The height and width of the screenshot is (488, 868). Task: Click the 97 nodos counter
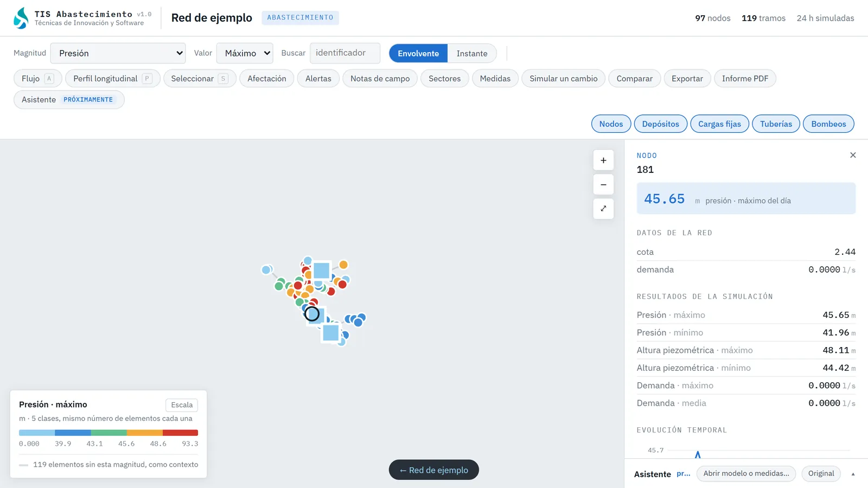coord(713,18)
